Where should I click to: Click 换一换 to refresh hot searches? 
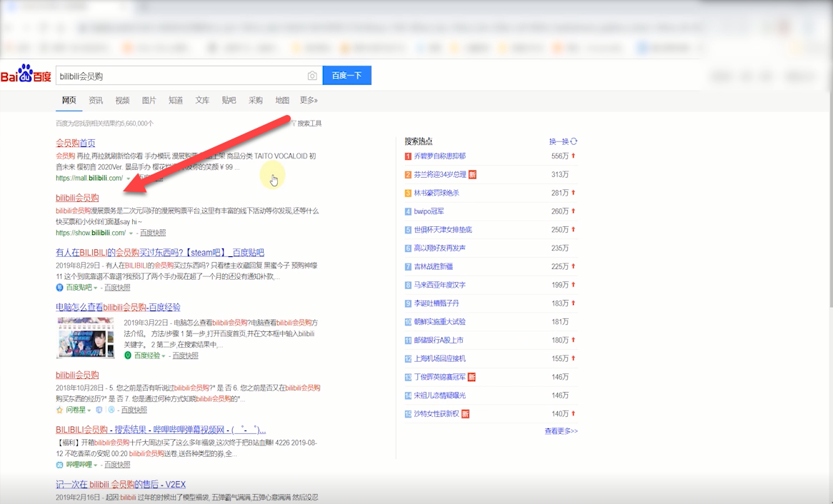click(x=559, y=141)
